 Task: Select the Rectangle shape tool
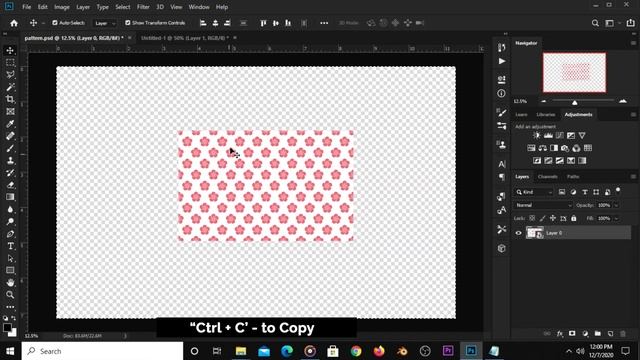point(10,270)
